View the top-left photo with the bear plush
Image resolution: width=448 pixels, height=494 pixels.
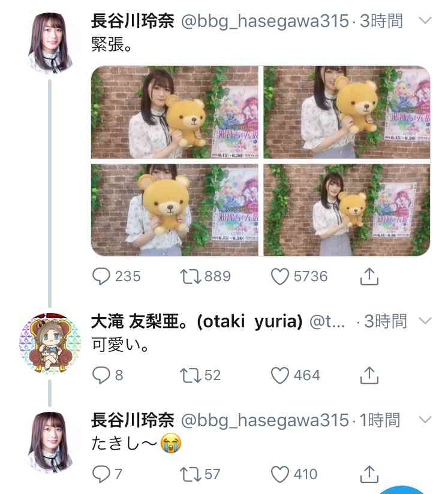click(x=175, y=112)
